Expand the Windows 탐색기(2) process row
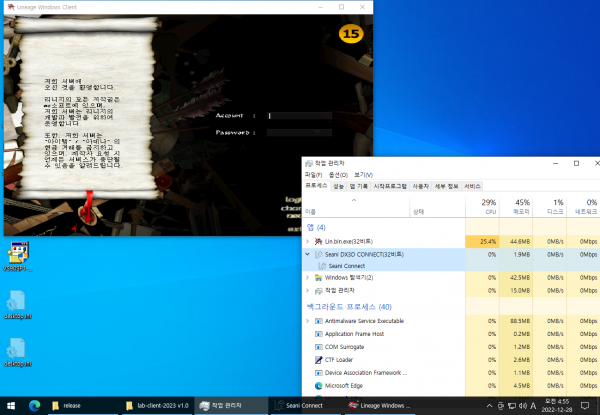Screen dimensions: 600x415 pos(308,277)
